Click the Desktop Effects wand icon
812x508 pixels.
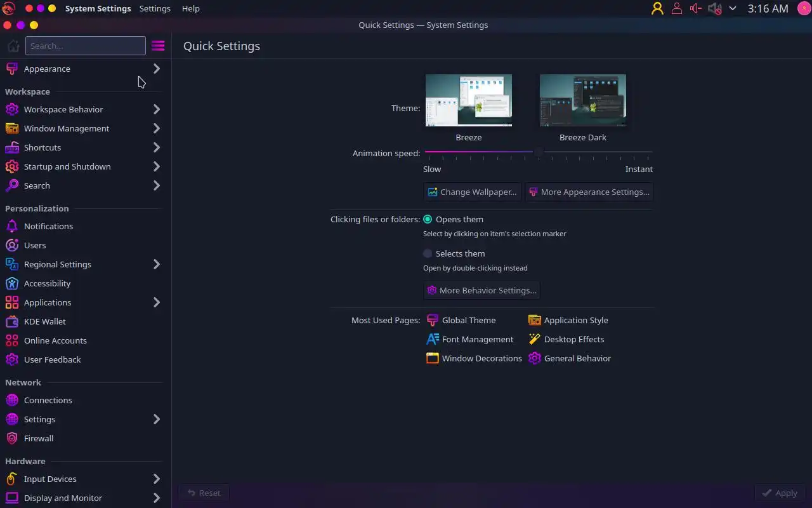click(x=535, y=339)
